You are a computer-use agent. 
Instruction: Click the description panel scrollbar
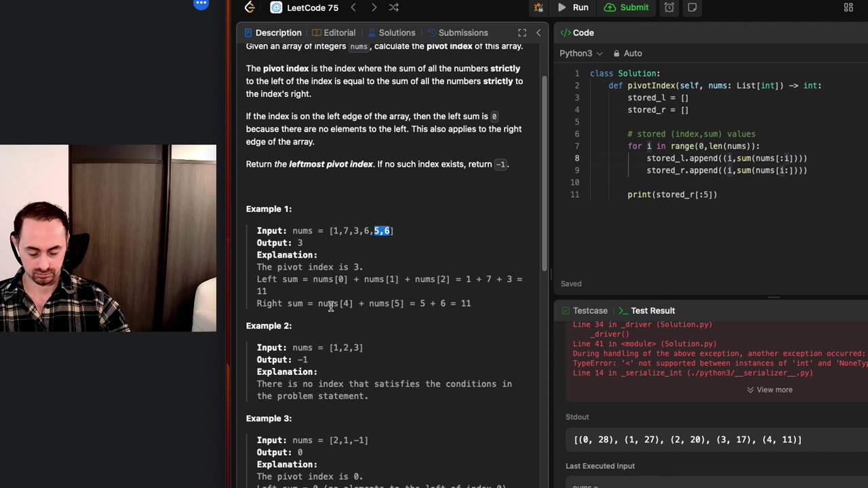544,173
